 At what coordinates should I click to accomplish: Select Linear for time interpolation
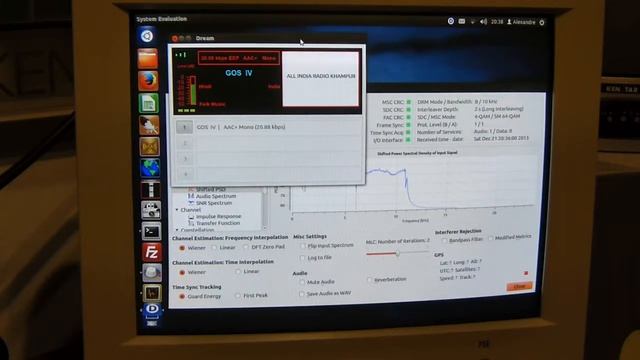click(238, 272)
